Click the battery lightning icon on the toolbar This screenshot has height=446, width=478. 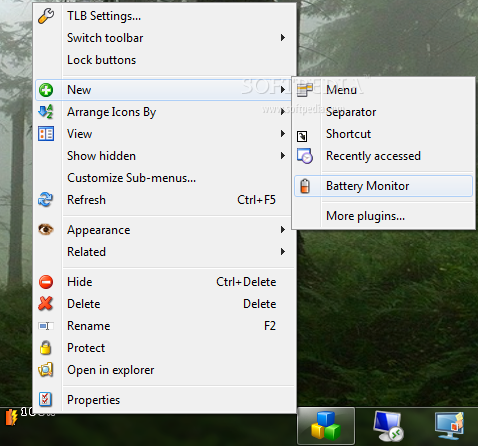(12, 417)
